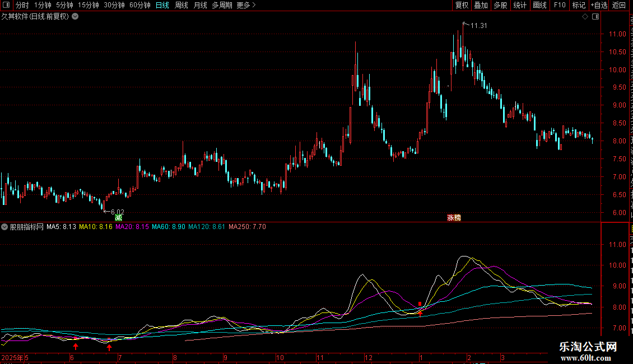Select the 5分钟 period tab
The height and width of the screenshot is (364, 633).
(64, 5)
